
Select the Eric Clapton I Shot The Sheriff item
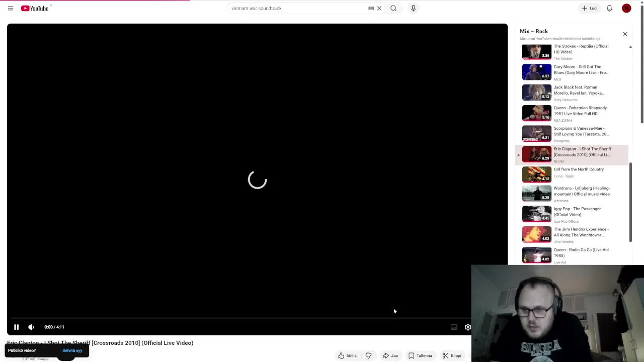click(x=573, y=155)
